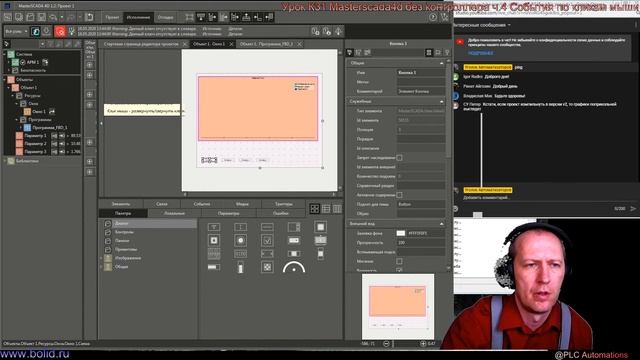Switch to the Отладка mode tab
Image resolution: width=640 pixels, height=360 pixels.
point(165,17)
